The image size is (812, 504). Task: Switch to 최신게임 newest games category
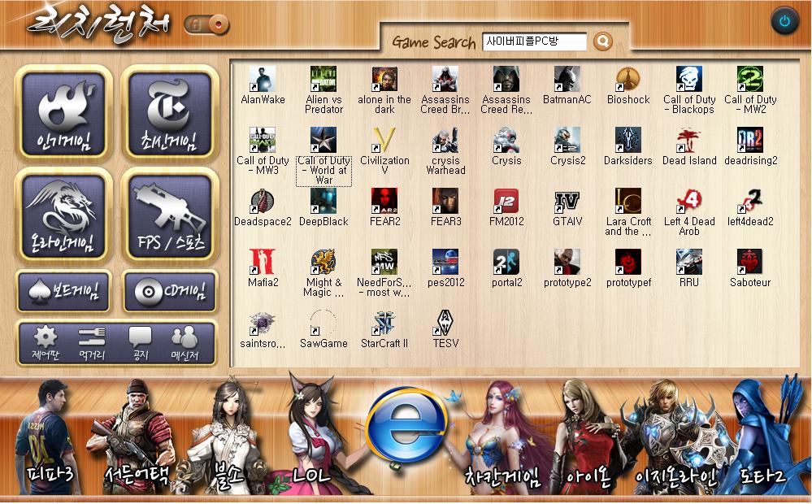170,113
